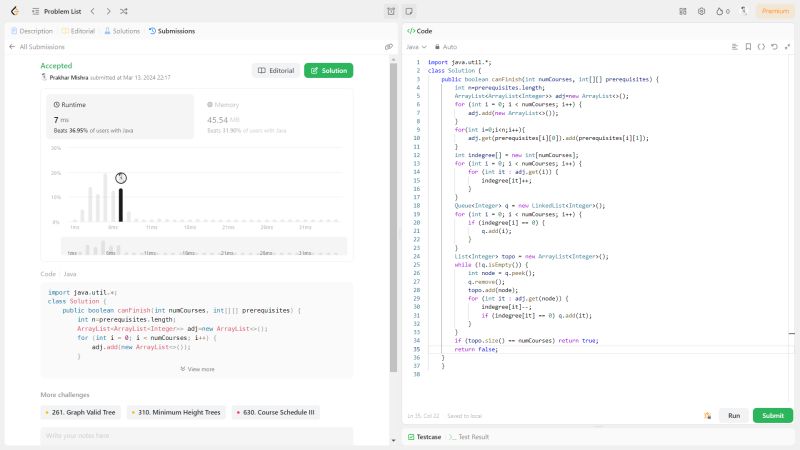The width and height of the screenshot is (800, 450).
Task: Switch to the Solutions tab
Action: [x=122, y=31]
